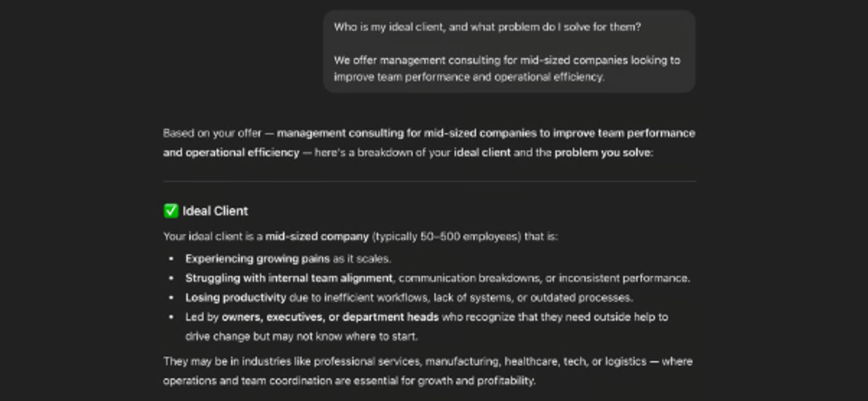Click the green checkmark emoji beside Ideal Client
The height and width of the screenshot is (401, 868).
tap(171, 211)
